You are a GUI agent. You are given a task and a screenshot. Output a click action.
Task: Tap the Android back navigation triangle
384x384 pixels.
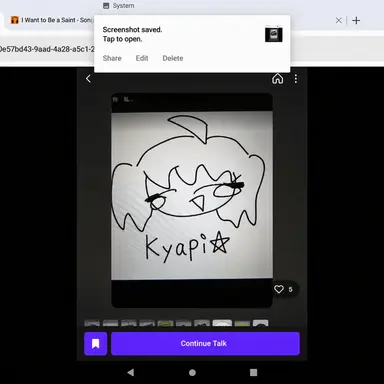pos(131,372)
